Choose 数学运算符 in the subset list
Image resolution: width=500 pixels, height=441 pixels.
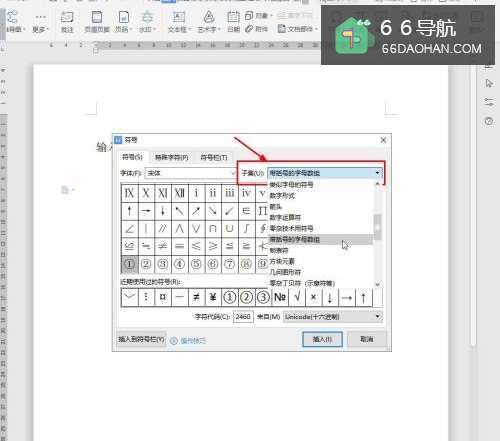(x=285, y=217)
